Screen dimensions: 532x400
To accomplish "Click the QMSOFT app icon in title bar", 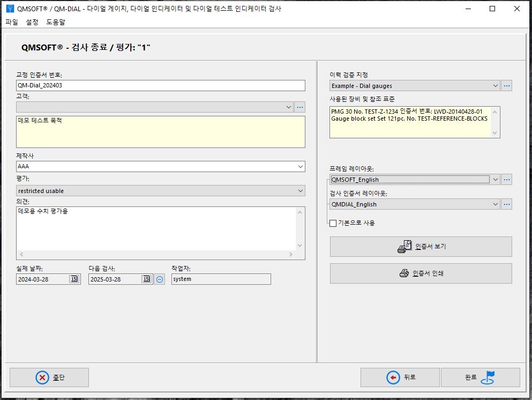I will tap(10, 9).
